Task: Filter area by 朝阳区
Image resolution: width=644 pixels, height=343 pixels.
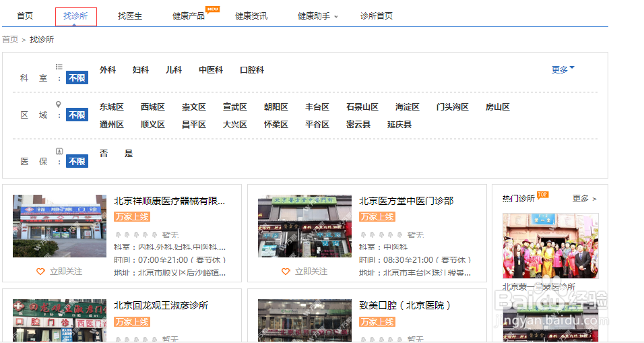Action: [276, 106]
